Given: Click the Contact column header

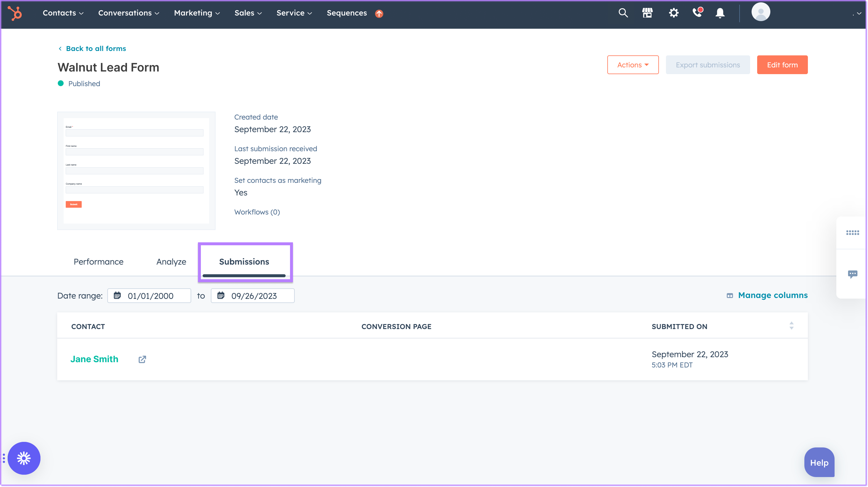Looking at the screenshot, I should click(x=88, y=326).
